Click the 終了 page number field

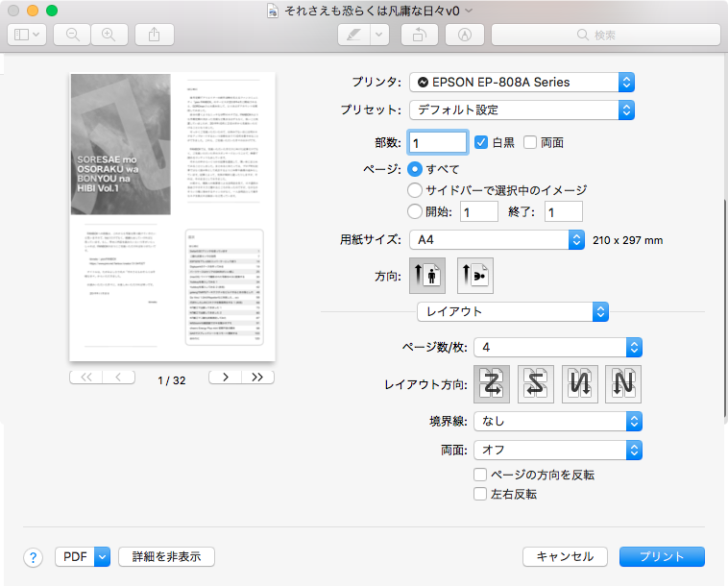click(564, 211)
